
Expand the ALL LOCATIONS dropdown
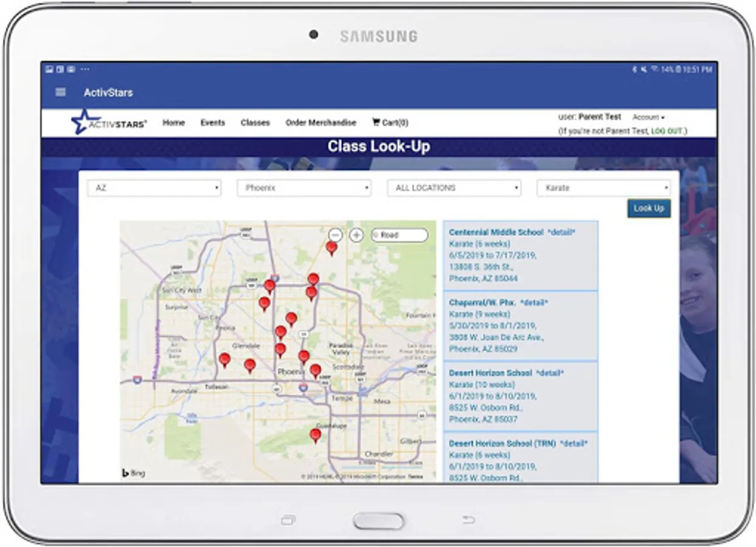(x=454, y=188)
